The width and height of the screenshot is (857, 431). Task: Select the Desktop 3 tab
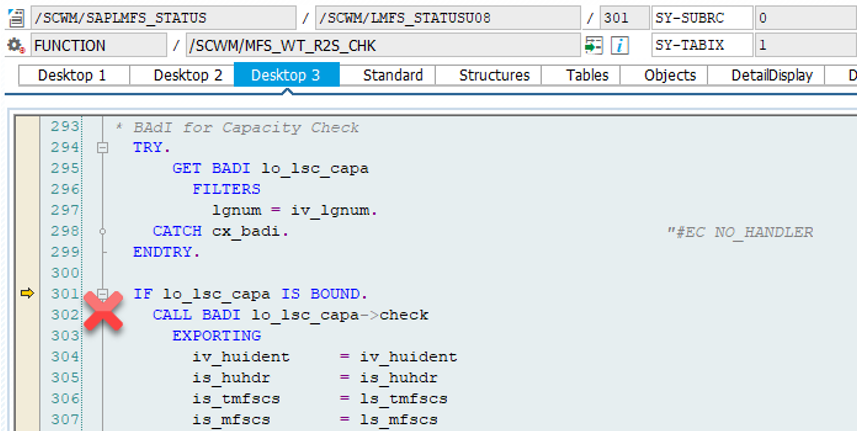(286, 75)
